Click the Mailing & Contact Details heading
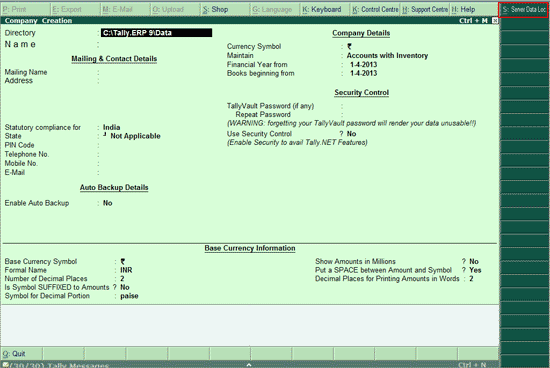Image resolution: width=550 pixels, height=368 pixels. tap(114, 59)
